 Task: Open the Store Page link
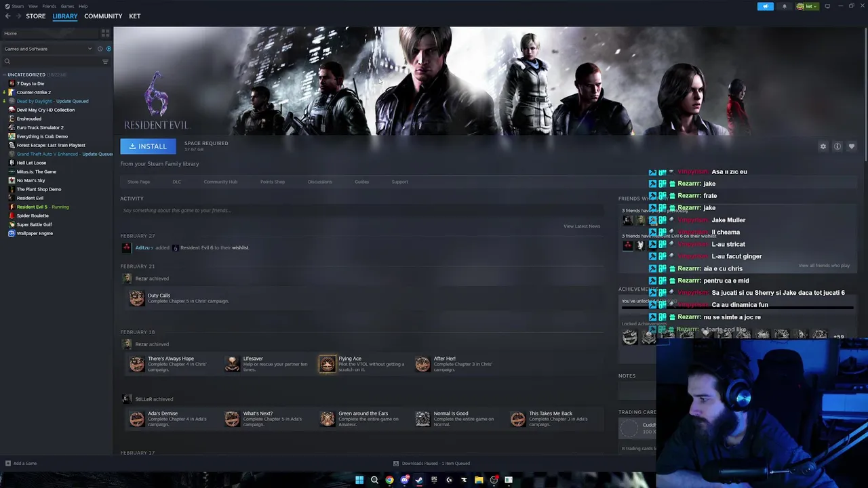pyautogui.click(x=138, y=182)
